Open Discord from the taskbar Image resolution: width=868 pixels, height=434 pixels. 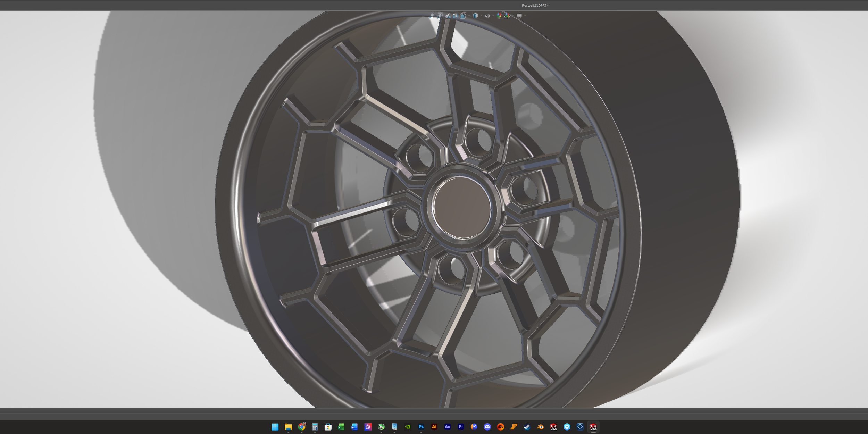487,427
